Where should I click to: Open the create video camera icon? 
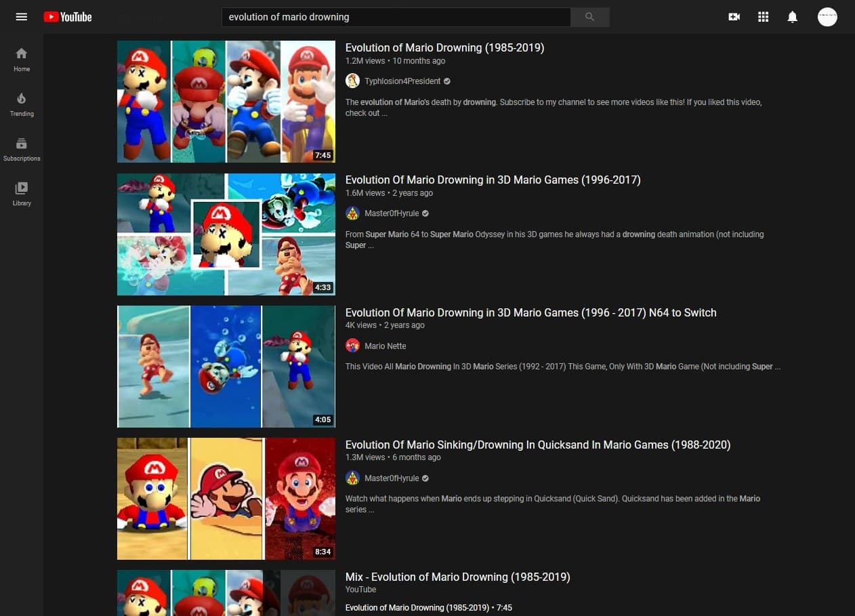click(x=734, y=17)
